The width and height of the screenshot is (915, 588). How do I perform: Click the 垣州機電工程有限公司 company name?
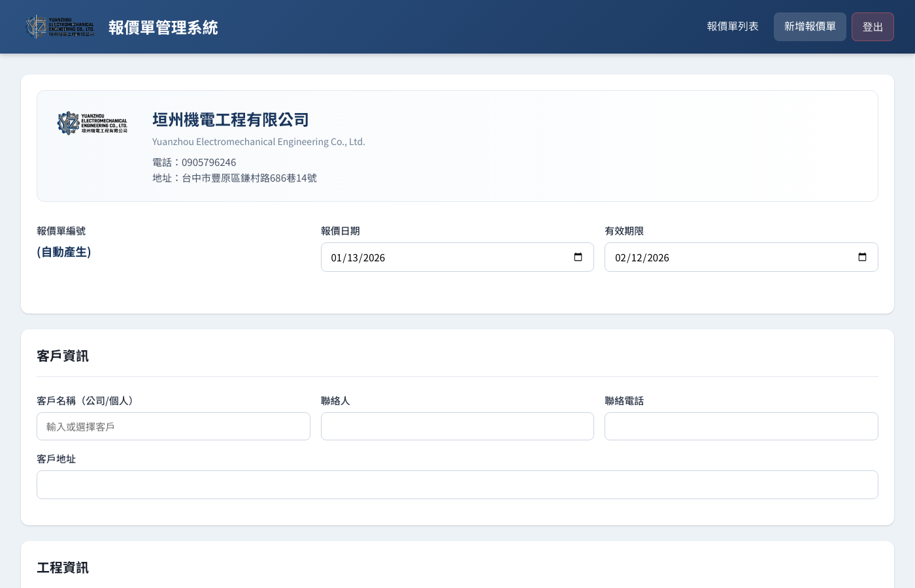point(230,120)
